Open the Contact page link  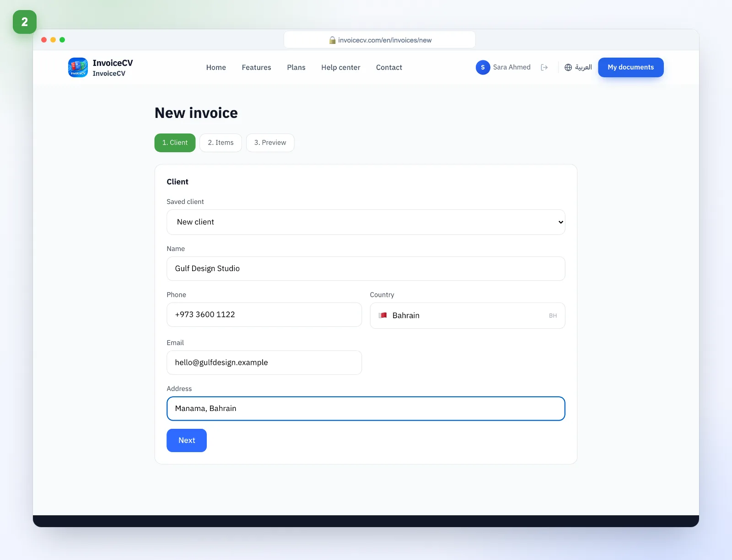point(389,67)
